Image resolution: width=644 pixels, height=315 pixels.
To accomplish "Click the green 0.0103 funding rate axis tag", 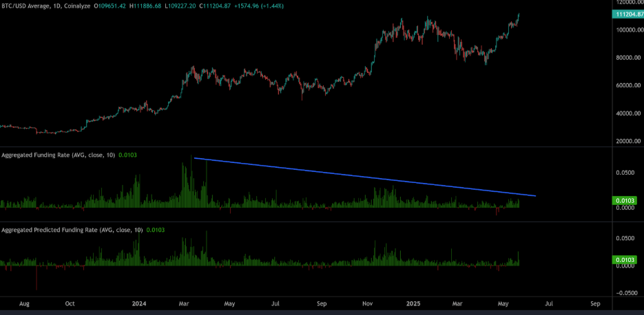I will 625,200.
